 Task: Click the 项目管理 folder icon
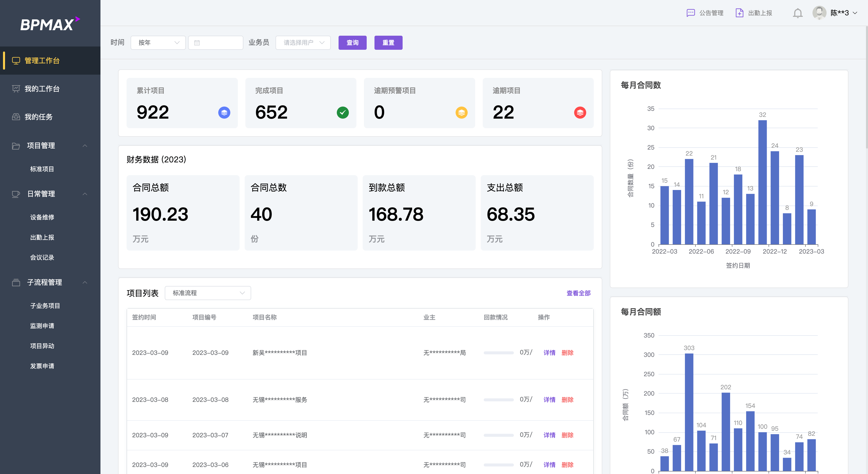pos(16,146)
